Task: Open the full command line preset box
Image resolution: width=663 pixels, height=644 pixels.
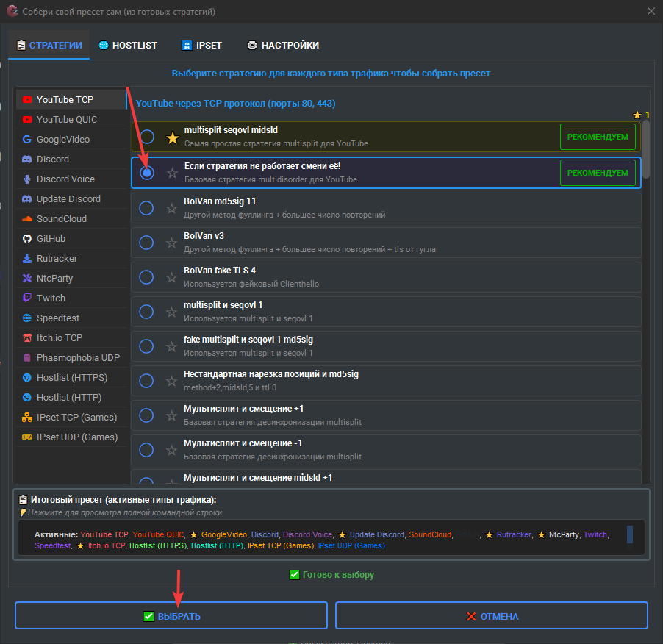Action: click(331, 537)
